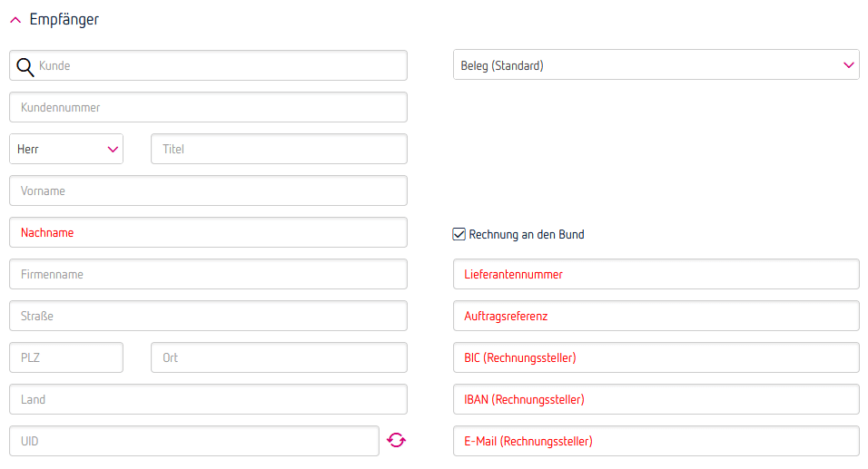Click the required Nachname field

click(208, 232)
